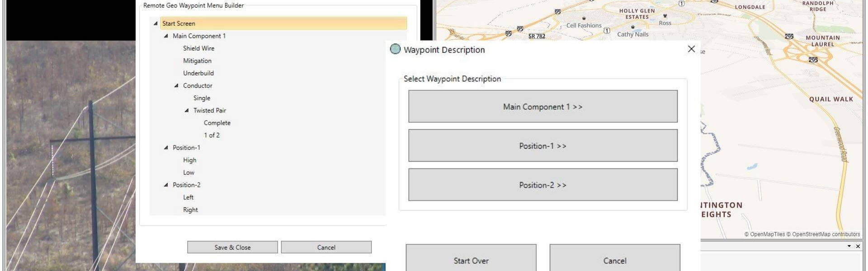Select the Shield Wire tree item
Viewport: 868px width, 271px height.
198,48
